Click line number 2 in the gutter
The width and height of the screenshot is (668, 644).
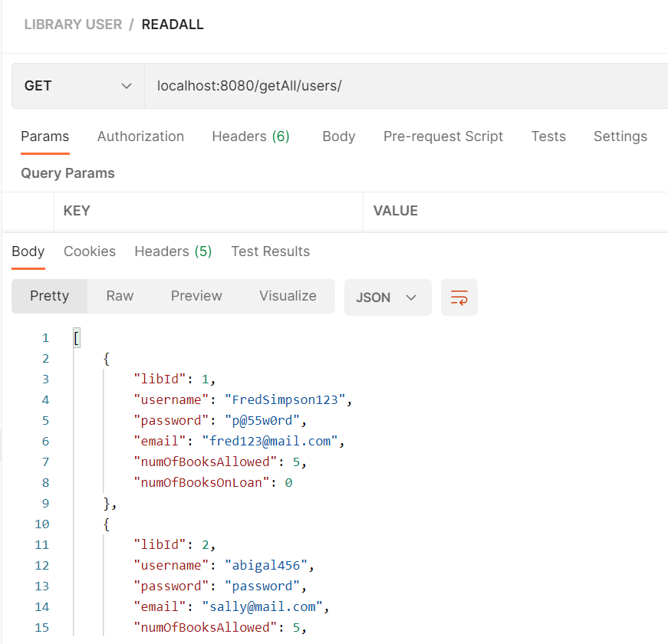coord(45,359)
